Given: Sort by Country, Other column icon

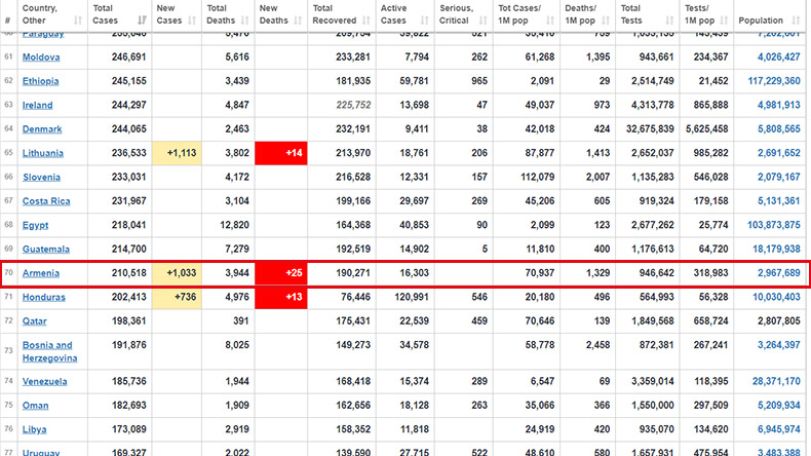Looking at the screenshot, I should [78, 21].
